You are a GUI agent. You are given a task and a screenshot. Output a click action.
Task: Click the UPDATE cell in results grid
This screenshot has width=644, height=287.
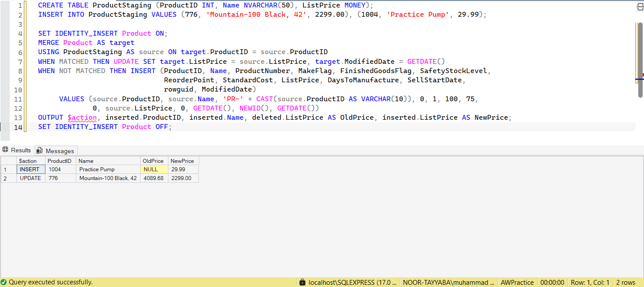pyautogui.click(x=31, y=178)
